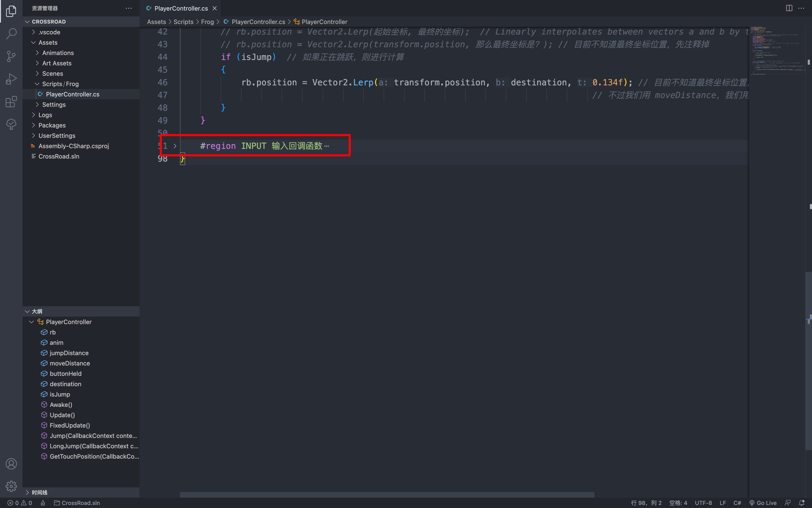Go to Awake() method in outline

(x=81, y=405)
